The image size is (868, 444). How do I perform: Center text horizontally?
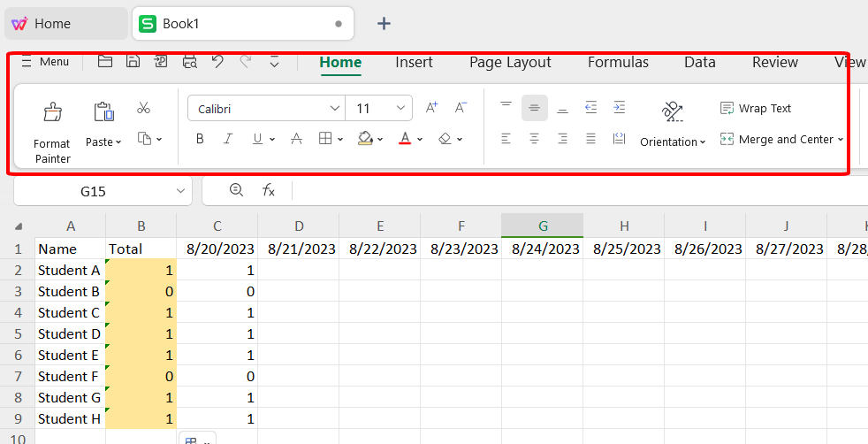pos(534,139)
